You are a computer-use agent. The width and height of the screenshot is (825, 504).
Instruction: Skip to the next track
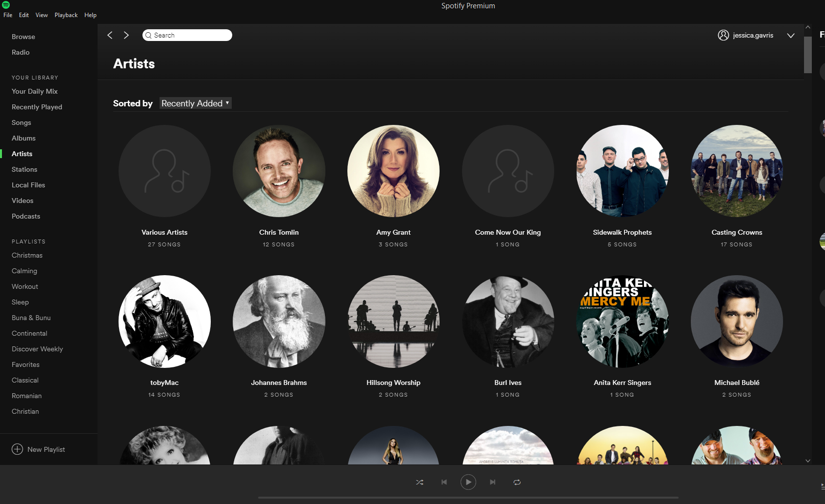pos(493,482)
